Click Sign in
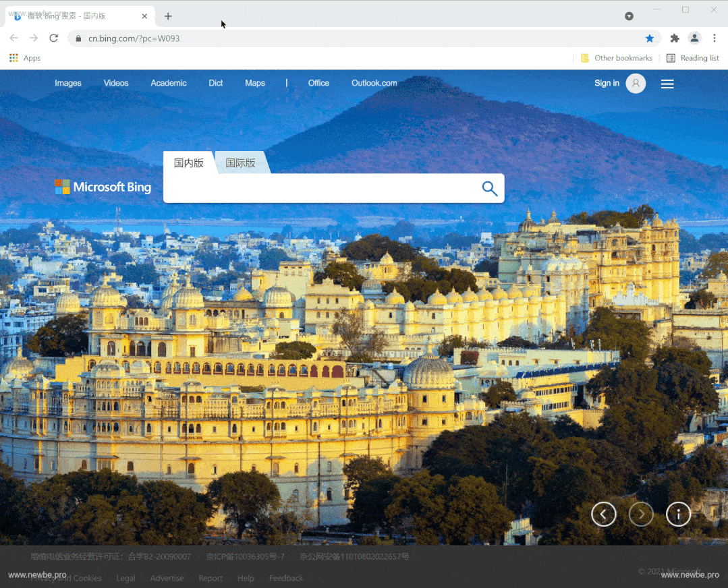 pyautogui.click(x=607, y=83)
